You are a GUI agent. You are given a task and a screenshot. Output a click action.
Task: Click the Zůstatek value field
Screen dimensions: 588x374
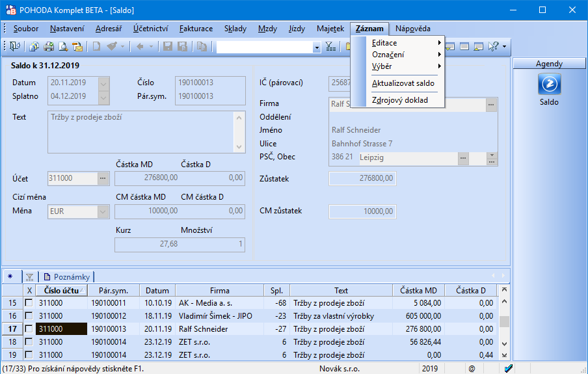click(362, 179)
